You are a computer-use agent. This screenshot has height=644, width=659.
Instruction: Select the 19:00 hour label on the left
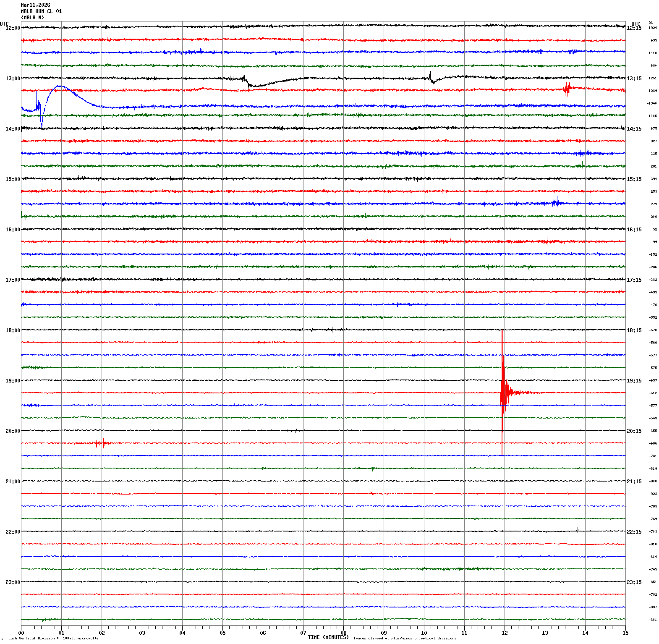[13, 381]
